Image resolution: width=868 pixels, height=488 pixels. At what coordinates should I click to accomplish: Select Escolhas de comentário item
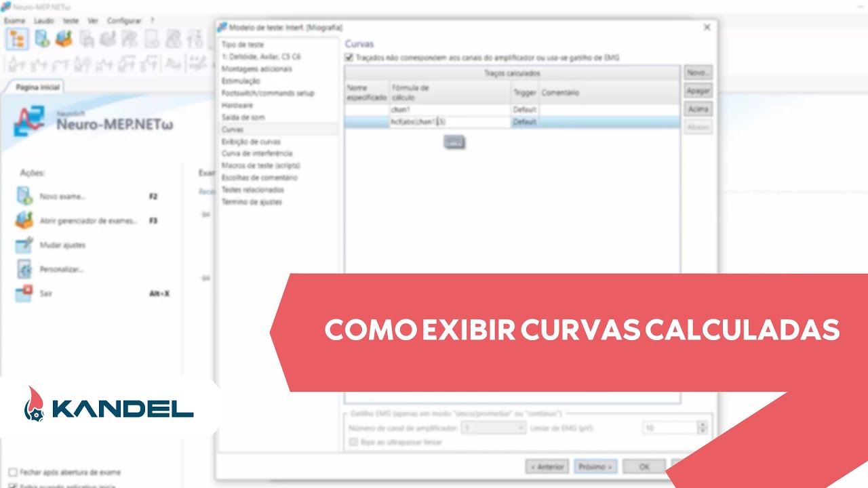pyautogui.click(x=260, y=178)
